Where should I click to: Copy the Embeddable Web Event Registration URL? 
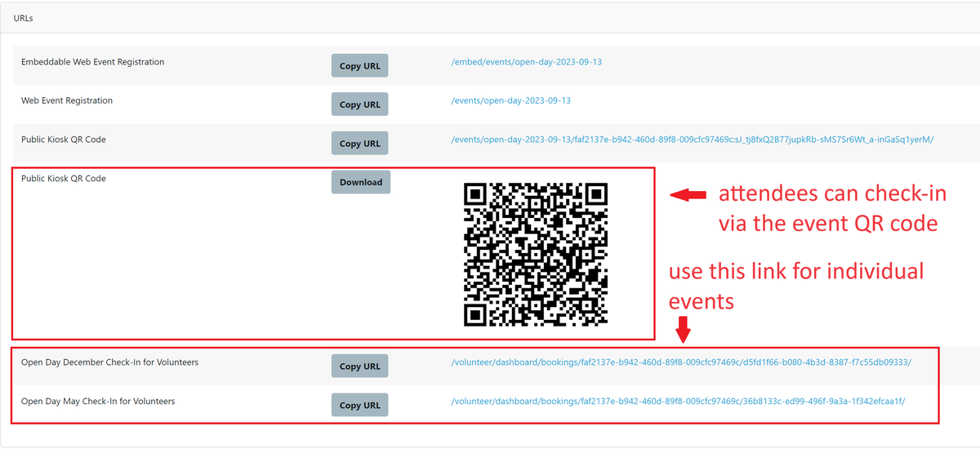click(x=359, y=66)
